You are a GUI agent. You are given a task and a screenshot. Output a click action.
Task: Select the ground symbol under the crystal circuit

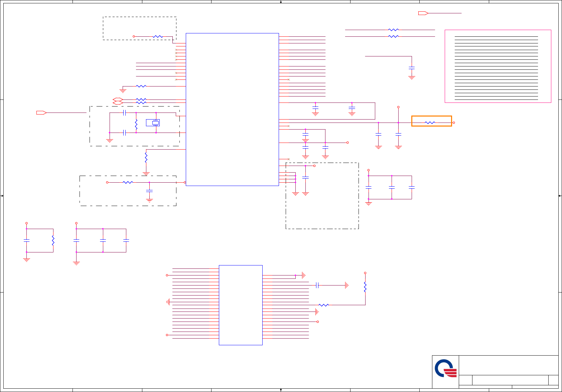click(110, 141)
